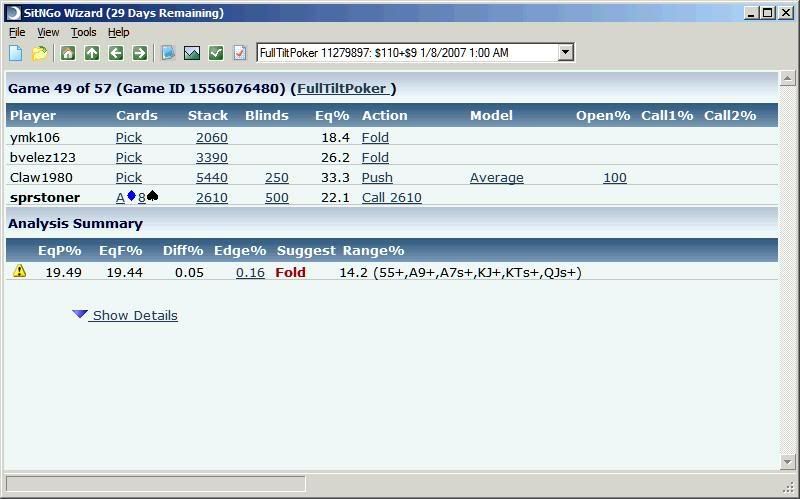Click the yellow warning triangle in Analysis Summary
Viewport: 800px width, 499px height.
point(19,271)
